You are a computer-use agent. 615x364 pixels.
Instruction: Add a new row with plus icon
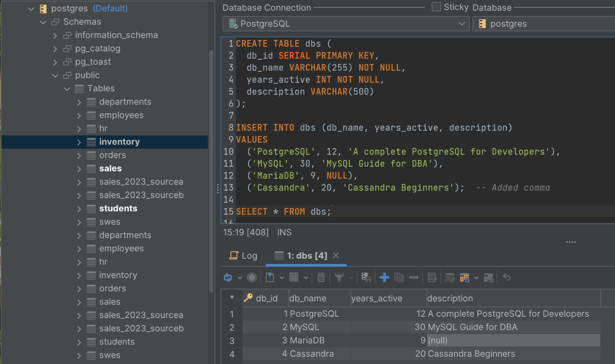384,278
